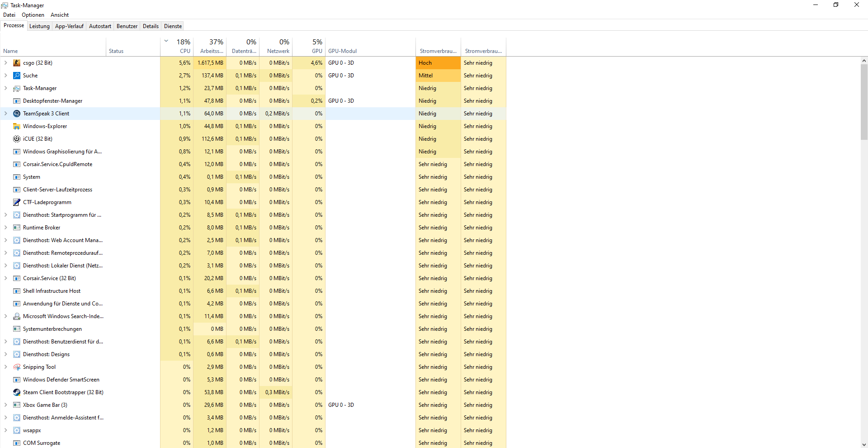Click the '0,3 MBit/s' network cell

coord(276,392)
